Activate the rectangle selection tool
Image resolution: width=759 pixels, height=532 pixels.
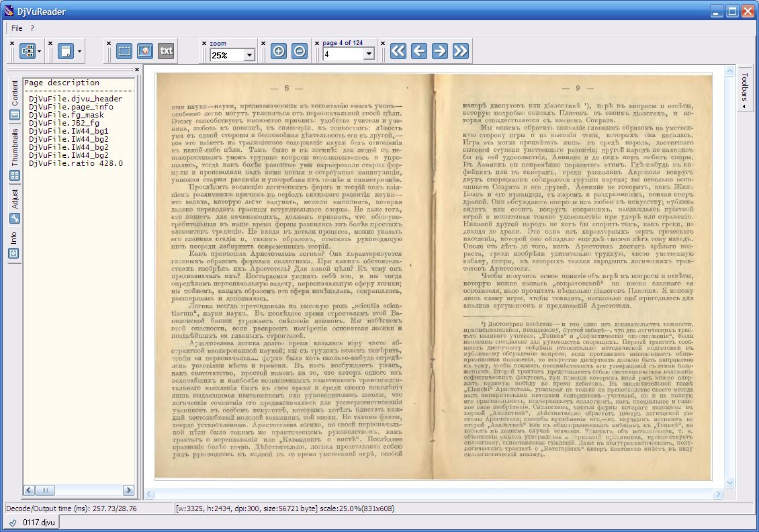[x=124, y=51]
